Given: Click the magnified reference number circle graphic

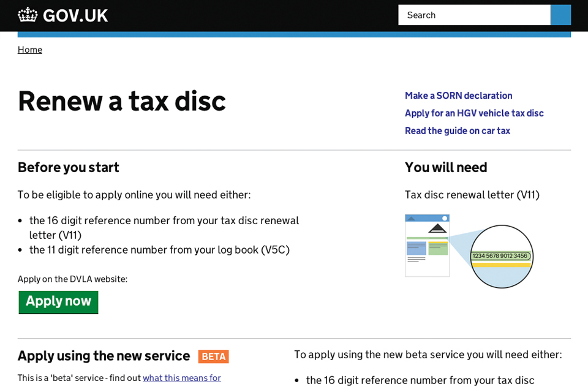Looking at the screenshot, I should [502, 256].
